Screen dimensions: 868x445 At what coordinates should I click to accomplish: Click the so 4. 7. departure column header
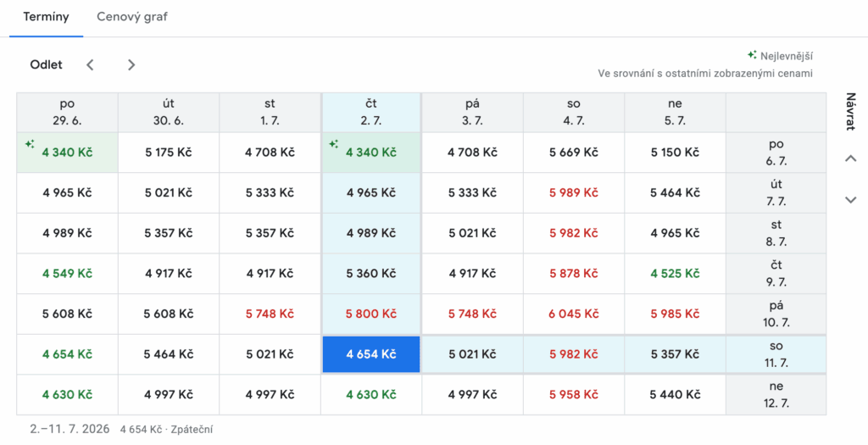[x=574, y=112]
